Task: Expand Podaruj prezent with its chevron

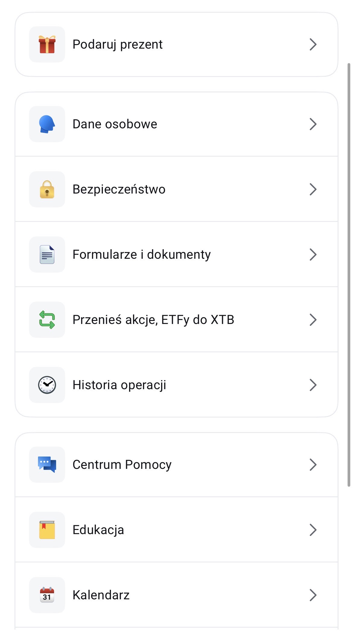Action: click(x=313, y=44)
